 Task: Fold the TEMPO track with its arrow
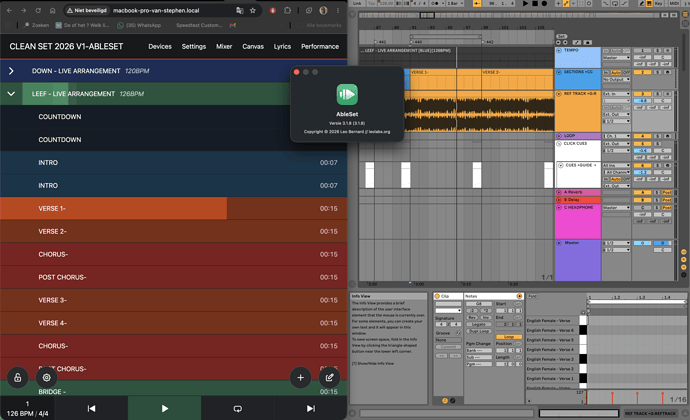[559, 51]
